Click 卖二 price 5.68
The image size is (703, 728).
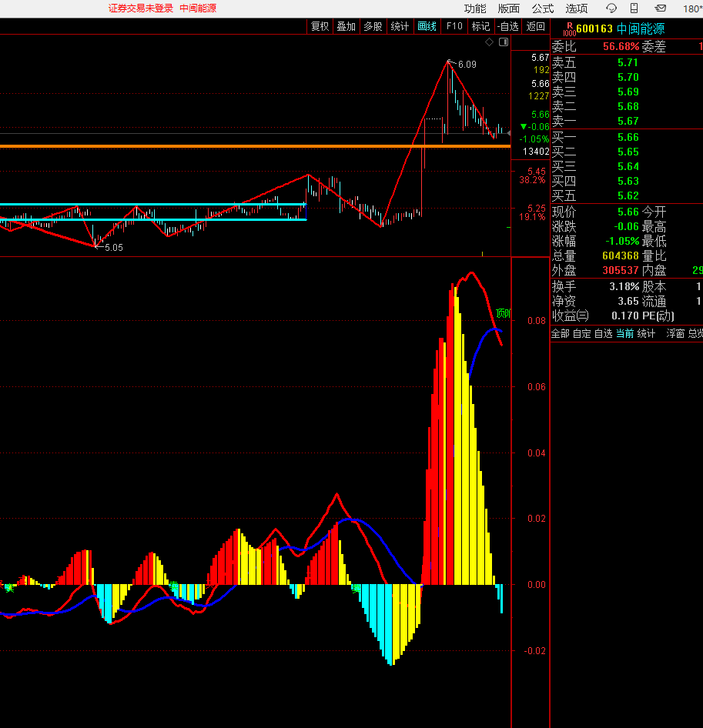(628, 106)
